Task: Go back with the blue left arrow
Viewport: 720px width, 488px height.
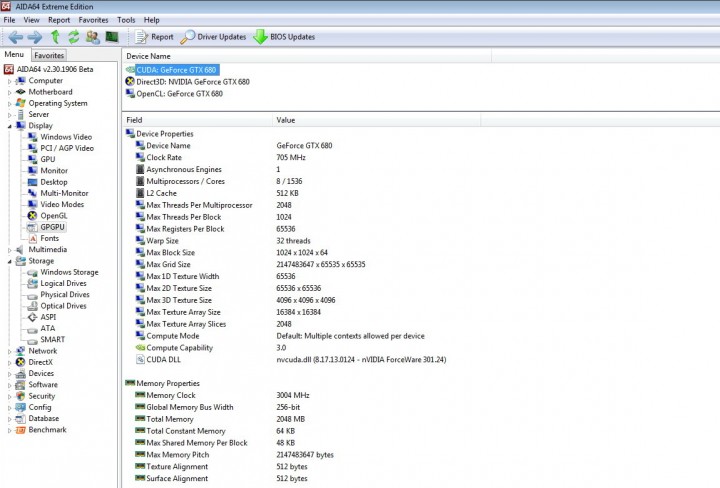Action: (x=16, y=37)
